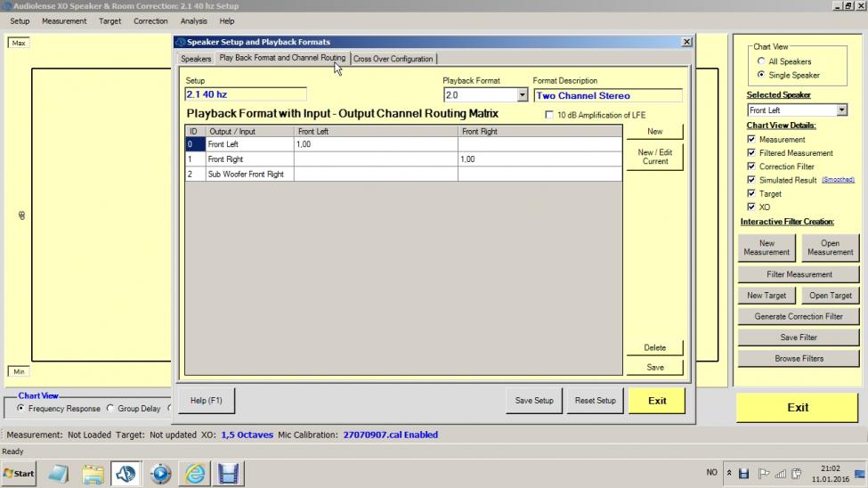Open the Audiolense app in the taskbar
Screen dimensions: 868x488
coord(126,474)
